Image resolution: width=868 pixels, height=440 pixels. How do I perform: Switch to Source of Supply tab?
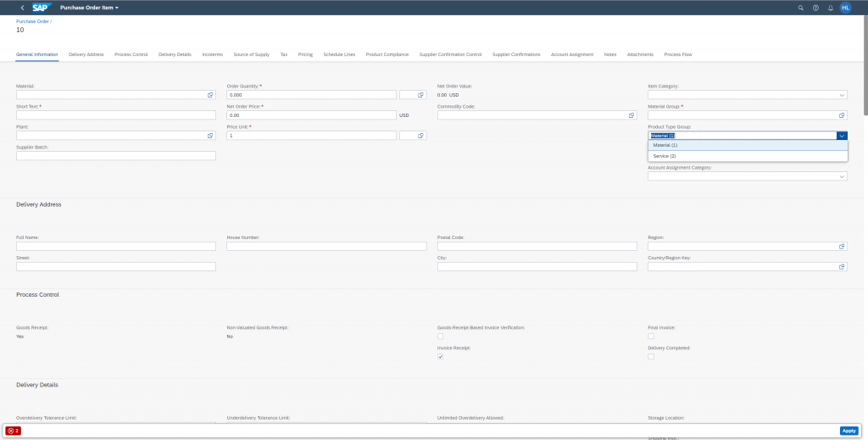(251, 55)
